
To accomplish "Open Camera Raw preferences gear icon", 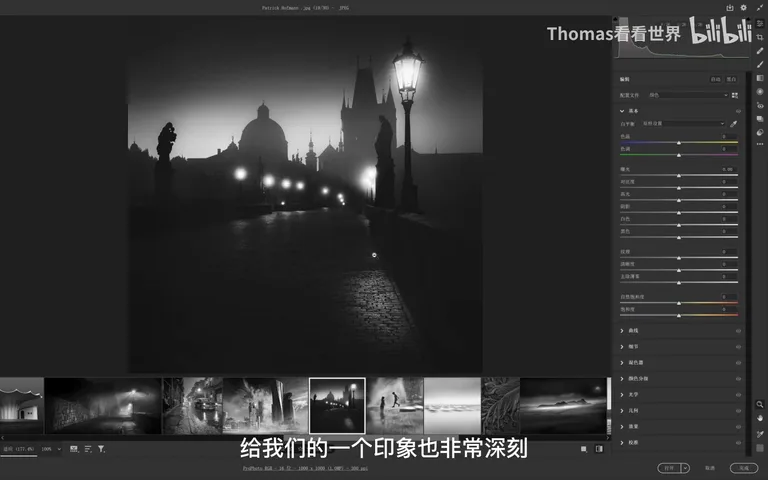I will pyautogui.click(x=744, y=7).
